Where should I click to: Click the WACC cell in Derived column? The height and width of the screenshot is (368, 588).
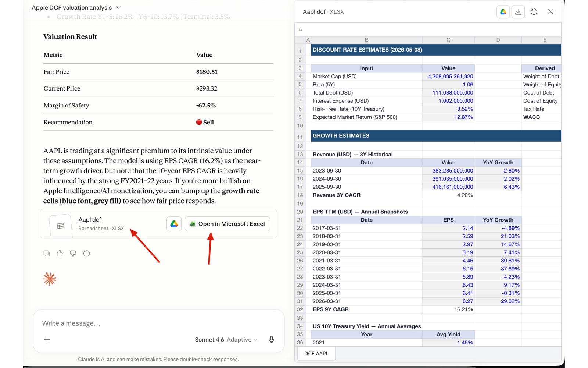[x=541, y=117]
